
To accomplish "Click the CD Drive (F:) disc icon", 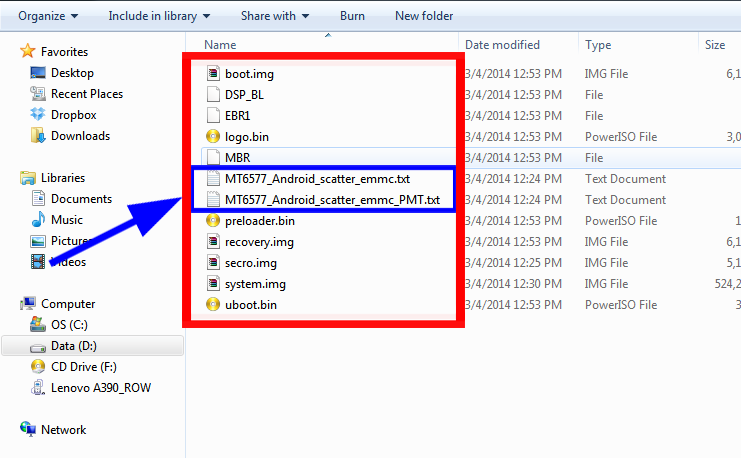I will 38,366.
